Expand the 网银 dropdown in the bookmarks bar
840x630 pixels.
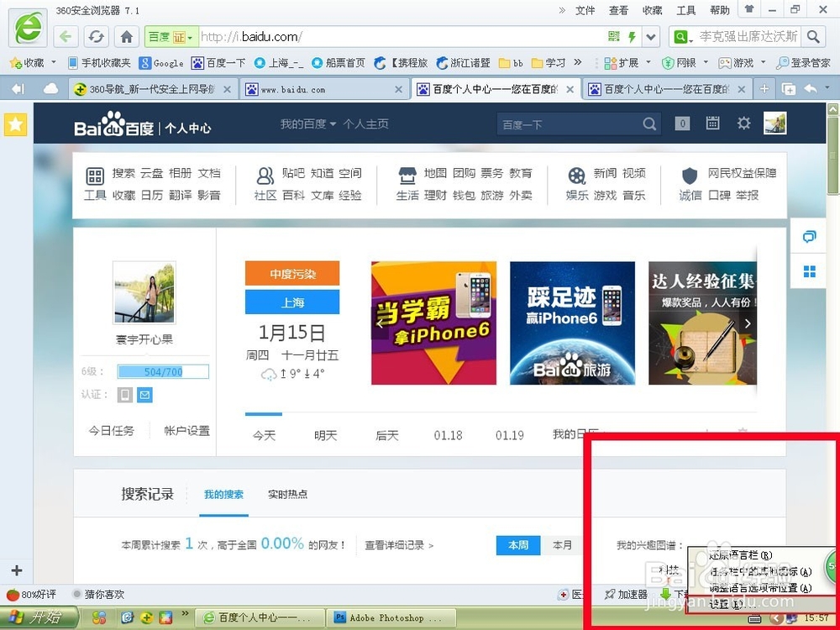[x=704, y=62]
